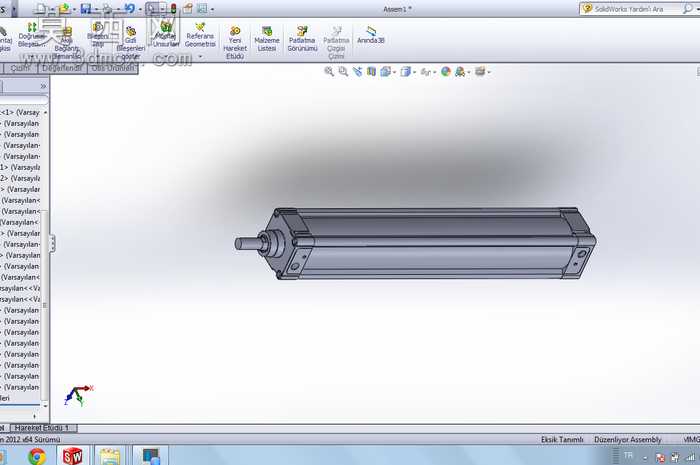Expand the Undo dropdown arrow
Image resolution: width=700 pixels, height=465 pixels.
(x=140, y=9)
